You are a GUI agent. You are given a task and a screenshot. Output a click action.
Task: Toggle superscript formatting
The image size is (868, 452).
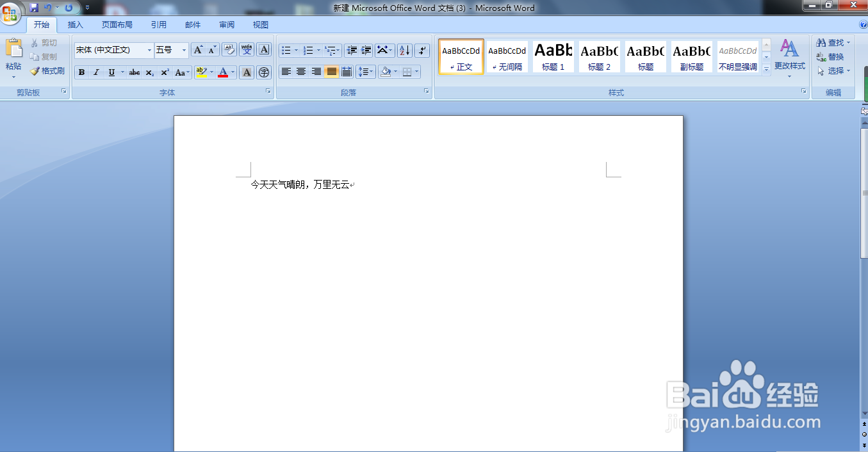coord(165,72)
